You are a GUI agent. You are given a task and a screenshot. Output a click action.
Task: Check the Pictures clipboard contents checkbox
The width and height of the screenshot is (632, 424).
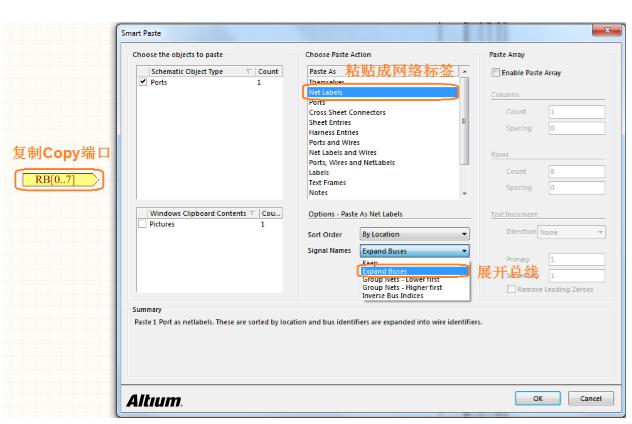coord(143,224)
